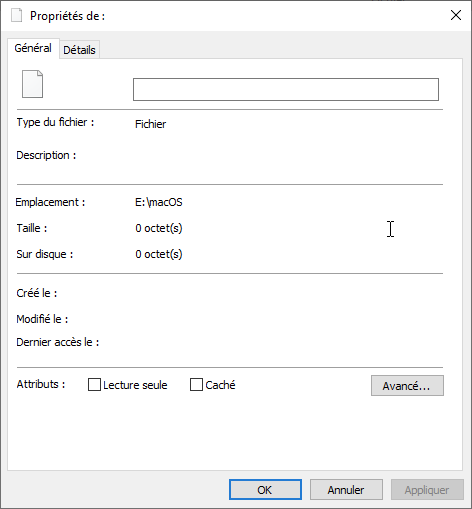Close the Propriétés dialog with X

(x=456, y=15)
